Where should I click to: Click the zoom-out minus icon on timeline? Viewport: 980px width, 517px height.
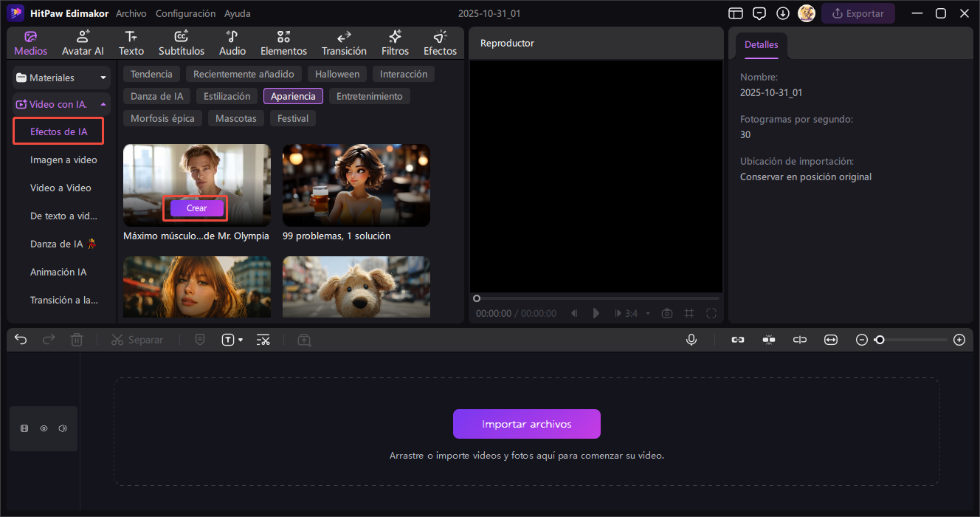coord(862,340)
